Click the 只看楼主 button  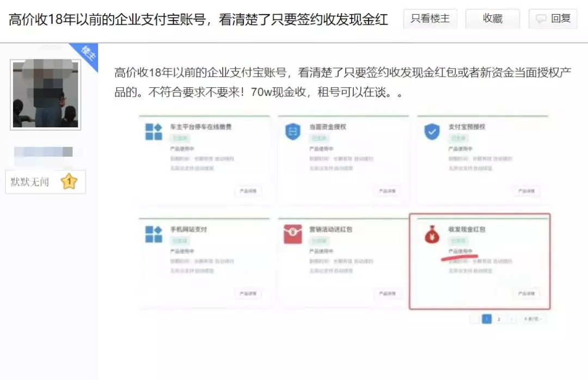coord(430,19)
